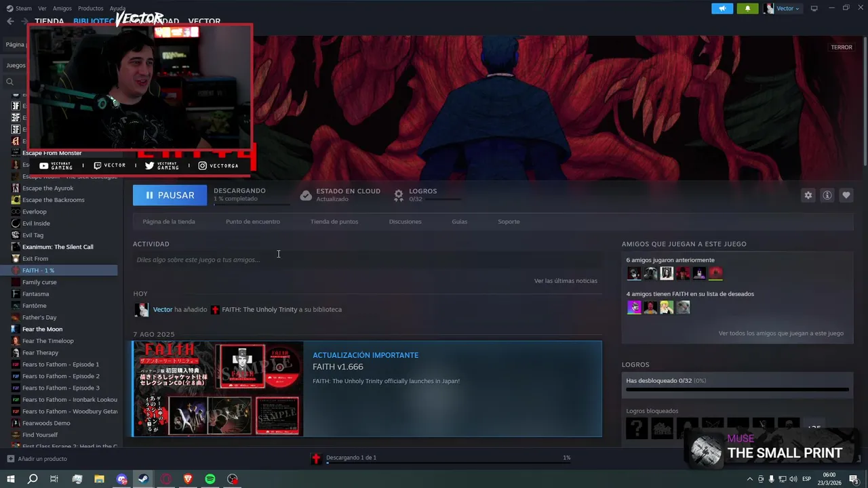
Task: Click the first wishlist friend avatar
Action: 634,307
